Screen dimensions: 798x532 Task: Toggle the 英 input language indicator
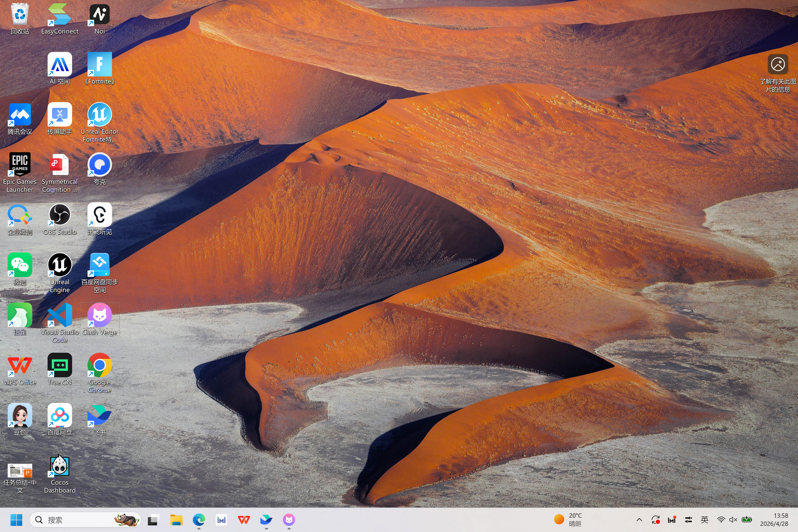(x=704, y=520)
